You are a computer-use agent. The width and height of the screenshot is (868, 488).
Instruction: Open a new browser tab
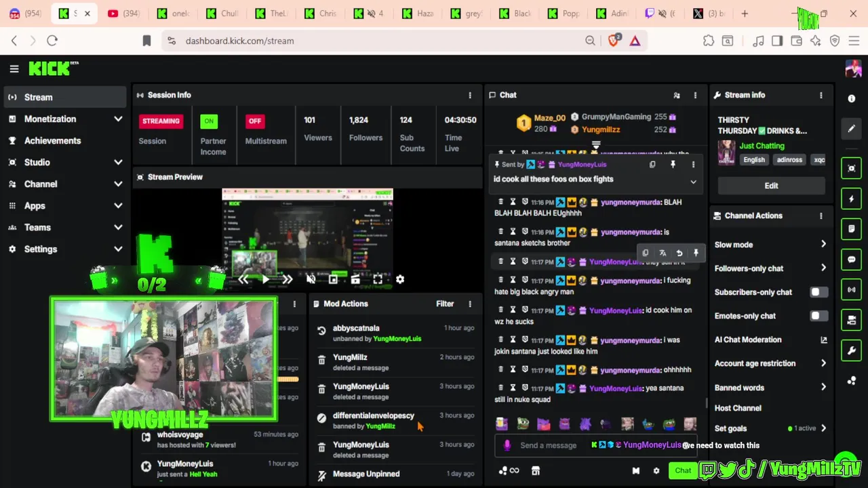point(745,14)
